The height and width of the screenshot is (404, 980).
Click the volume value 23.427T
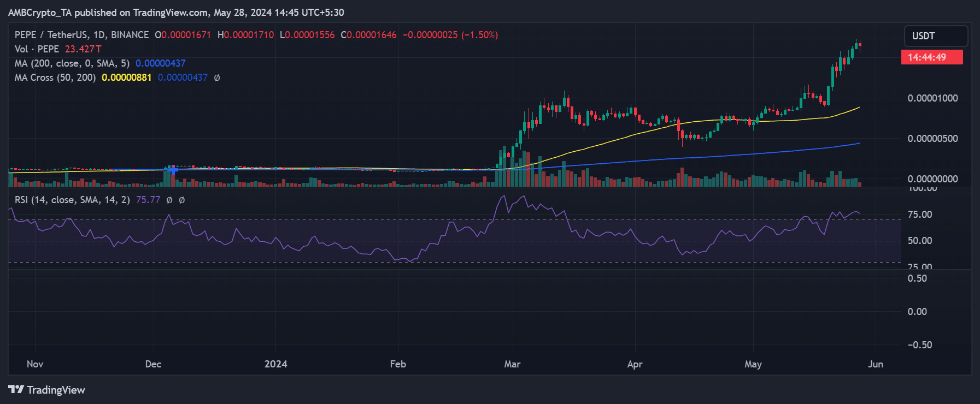(x=83, y=49)
